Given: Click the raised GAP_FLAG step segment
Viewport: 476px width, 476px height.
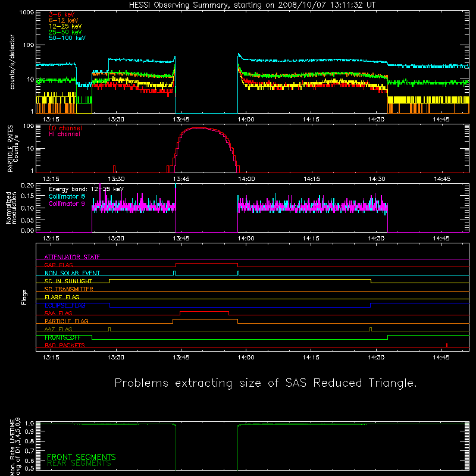Looking at the screenshot, I should tap(206, 264).
